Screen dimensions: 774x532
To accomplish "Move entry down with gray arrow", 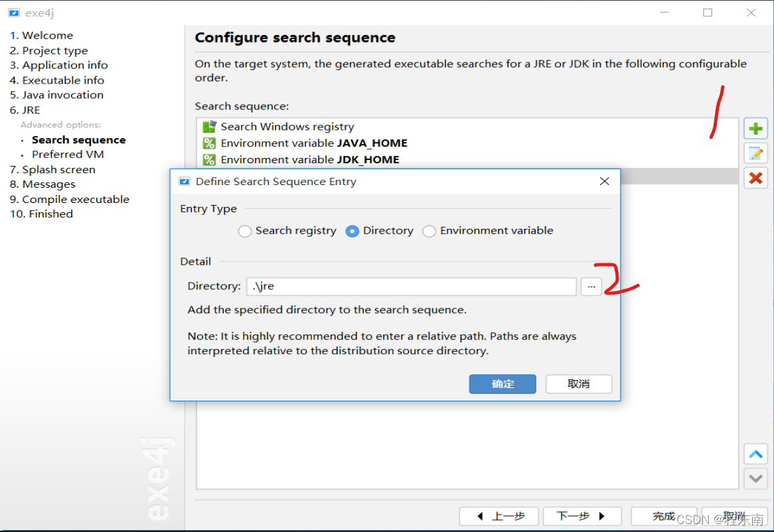I will point(755,478).
